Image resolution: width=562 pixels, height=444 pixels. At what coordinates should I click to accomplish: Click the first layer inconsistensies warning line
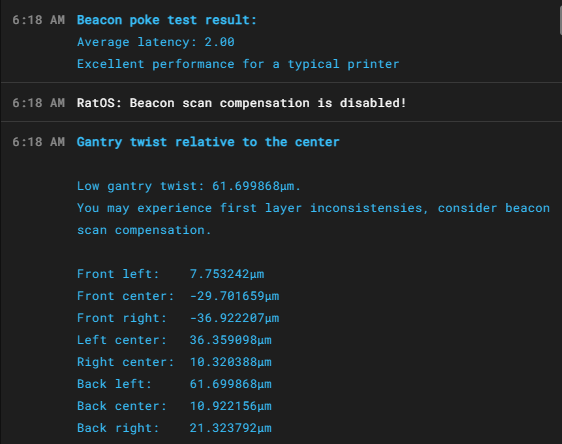tap(313, 208)
